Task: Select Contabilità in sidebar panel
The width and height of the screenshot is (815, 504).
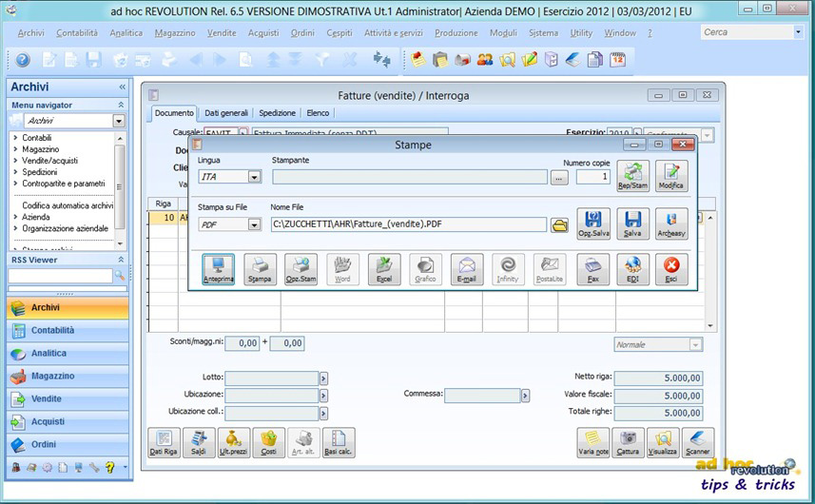Action: [68, 331]
